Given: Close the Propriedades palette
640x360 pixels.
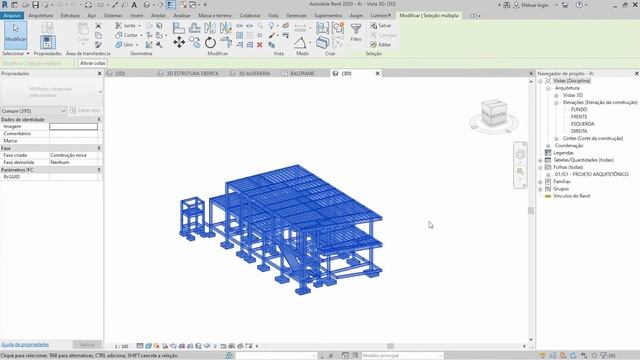Looking at the screenshot, I should click(x=99, y=73).
